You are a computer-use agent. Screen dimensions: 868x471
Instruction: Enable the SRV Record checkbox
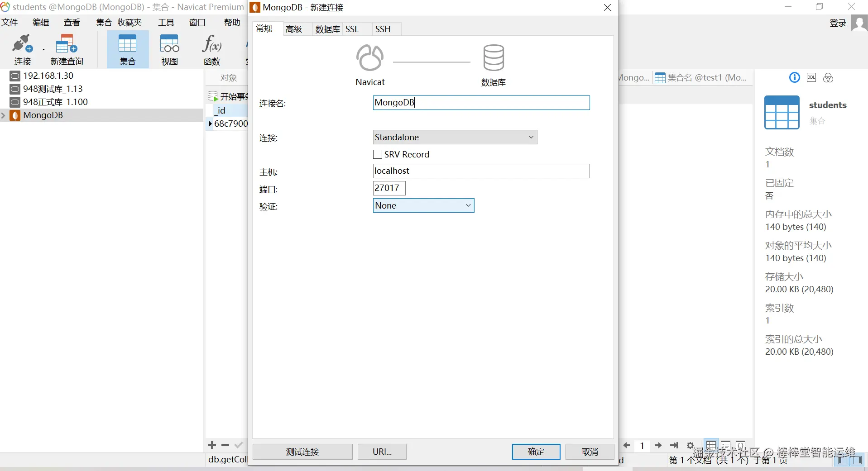click(x=378, y=154)
